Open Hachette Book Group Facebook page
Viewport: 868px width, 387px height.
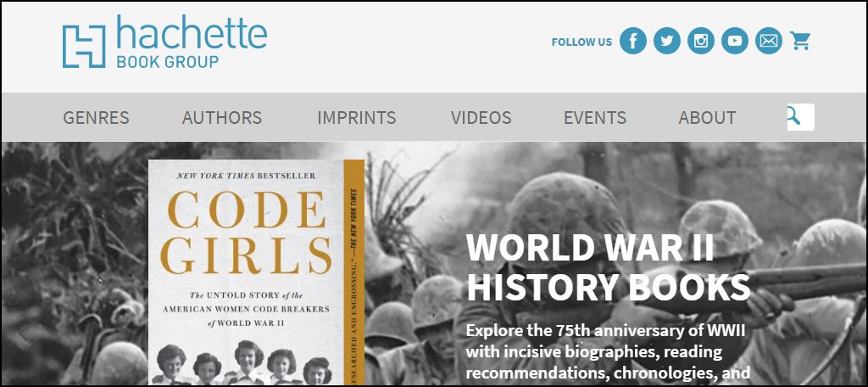coord(632,41)
